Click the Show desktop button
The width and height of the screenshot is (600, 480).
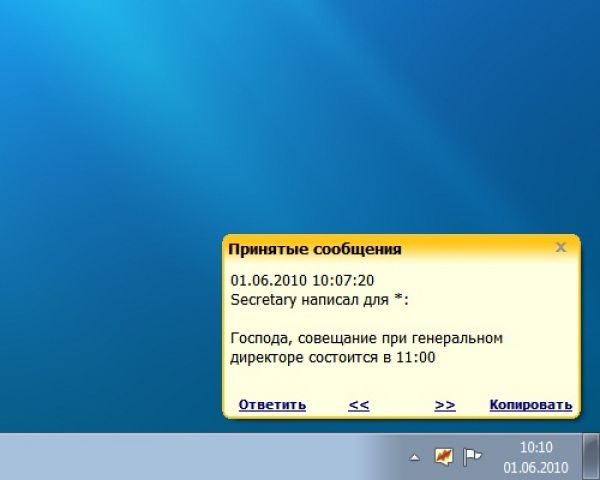(592, 457)
